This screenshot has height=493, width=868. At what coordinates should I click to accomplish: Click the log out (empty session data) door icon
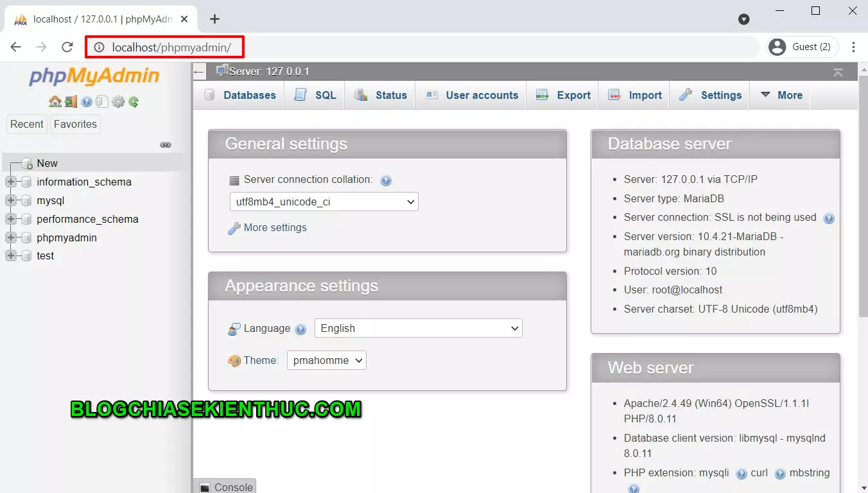point(71,101)
